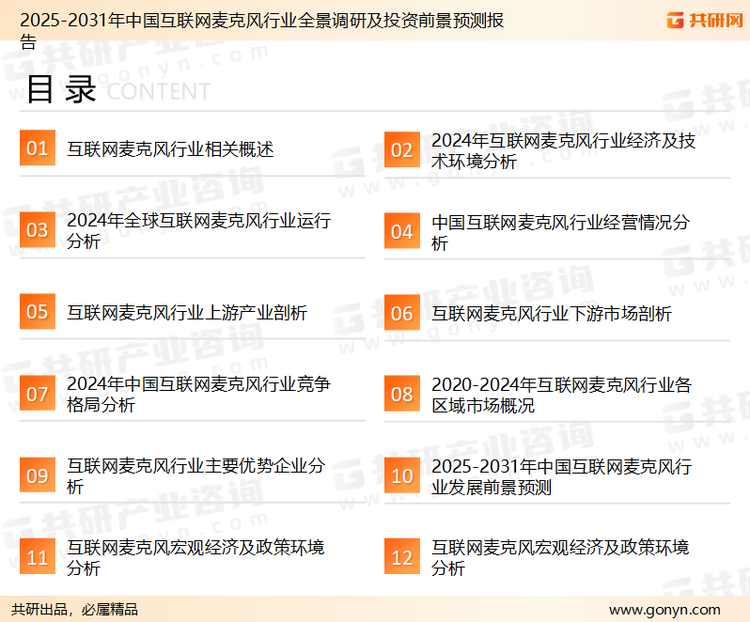Click the orange 04 number badge
Viewport: 750px width, 622px height.
click(402, 231)
